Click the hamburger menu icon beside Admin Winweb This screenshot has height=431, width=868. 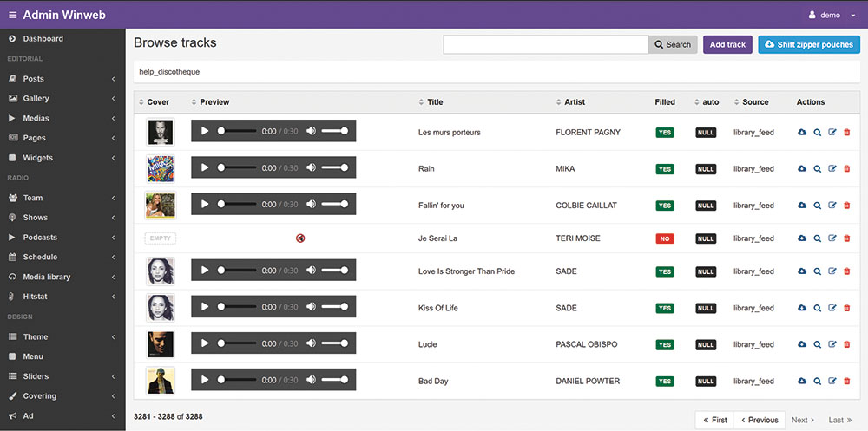pos(12,15)
